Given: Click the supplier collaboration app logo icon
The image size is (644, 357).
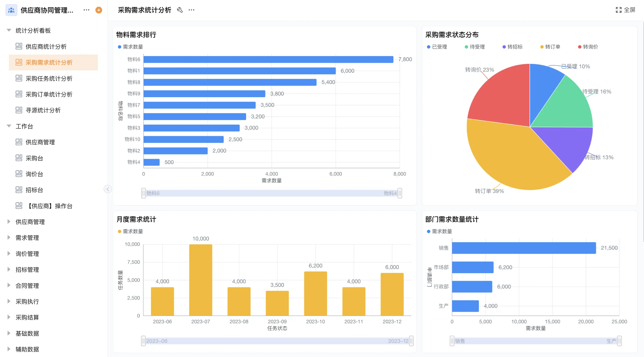Looking at the screenshot, I should [11, 10].
